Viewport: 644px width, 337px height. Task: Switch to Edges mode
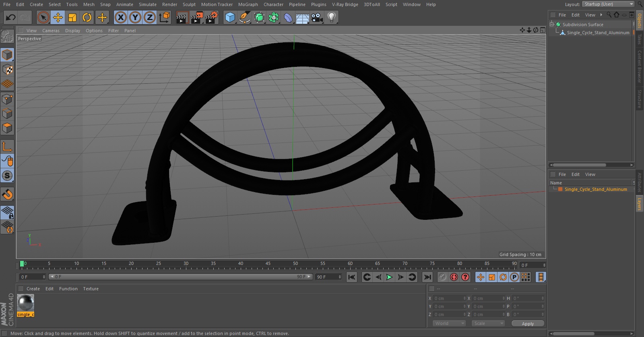[7, 114]
